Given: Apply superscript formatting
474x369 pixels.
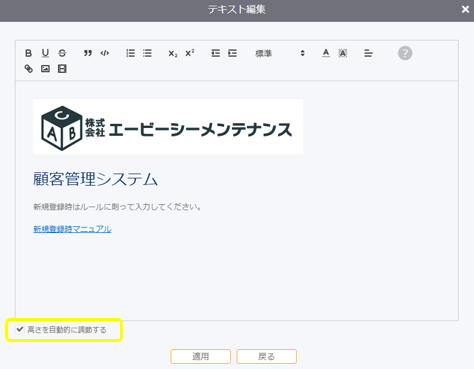Looking at the screenshot, I should [x=190, y=53].
